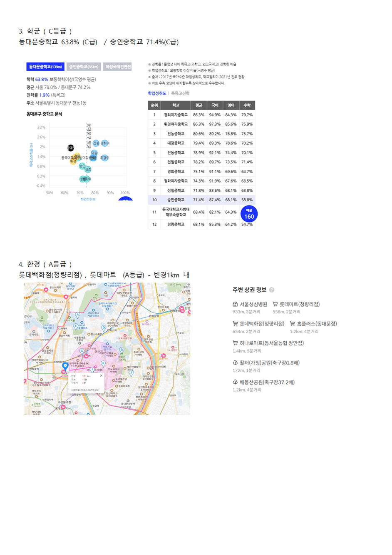Screen dimensions: 392x555
Task: Select the 성일중학교 table row
Action: 201,190
